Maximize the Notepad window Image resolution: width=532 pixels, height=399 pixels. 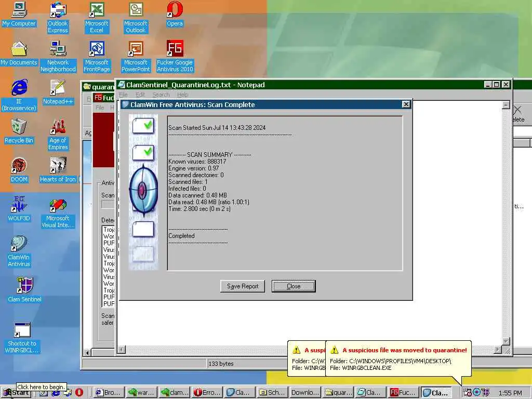496,85
